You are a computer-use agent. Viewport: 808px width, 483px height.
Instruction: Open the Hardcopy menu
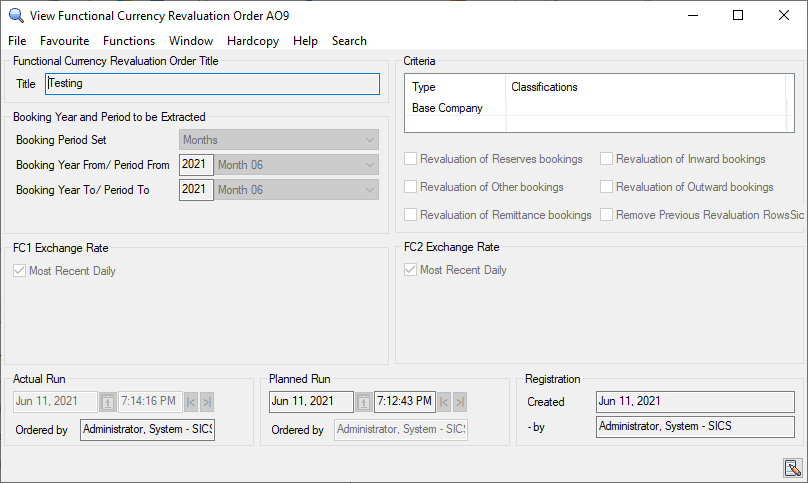254,41
